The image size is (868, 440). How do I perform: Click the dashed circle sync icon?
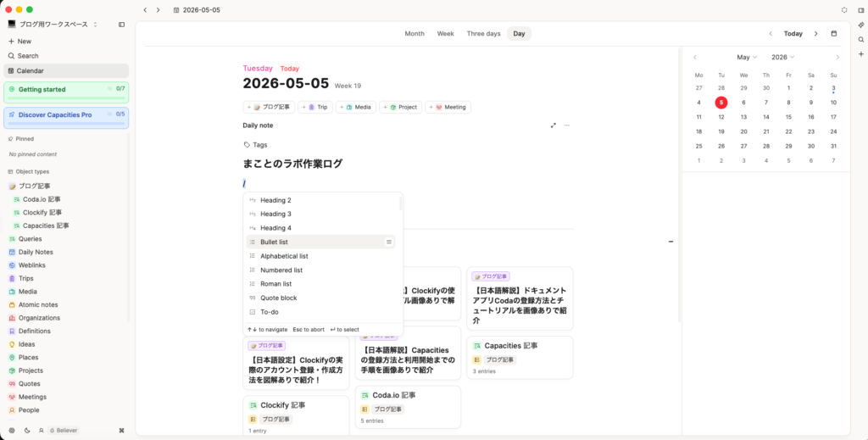pyautogui.click(x=844, y=10)
